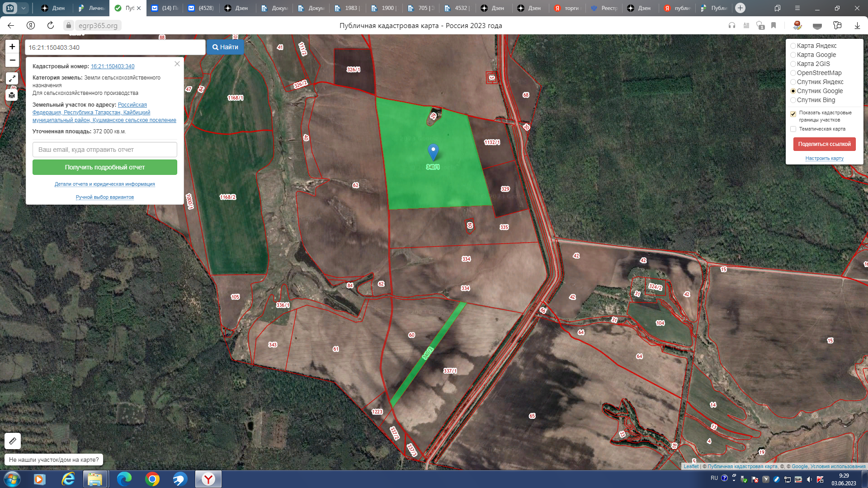The height and width of the screenshot is (488, 868).
Task: Uncheck Показать кадастровые границы участков
Action: pyautogui.click(x=793, y=113)
